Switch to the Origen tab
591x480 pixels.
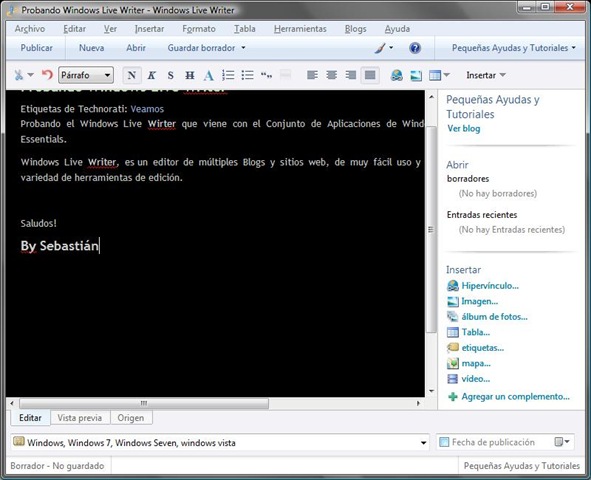[x=131, y=418]
